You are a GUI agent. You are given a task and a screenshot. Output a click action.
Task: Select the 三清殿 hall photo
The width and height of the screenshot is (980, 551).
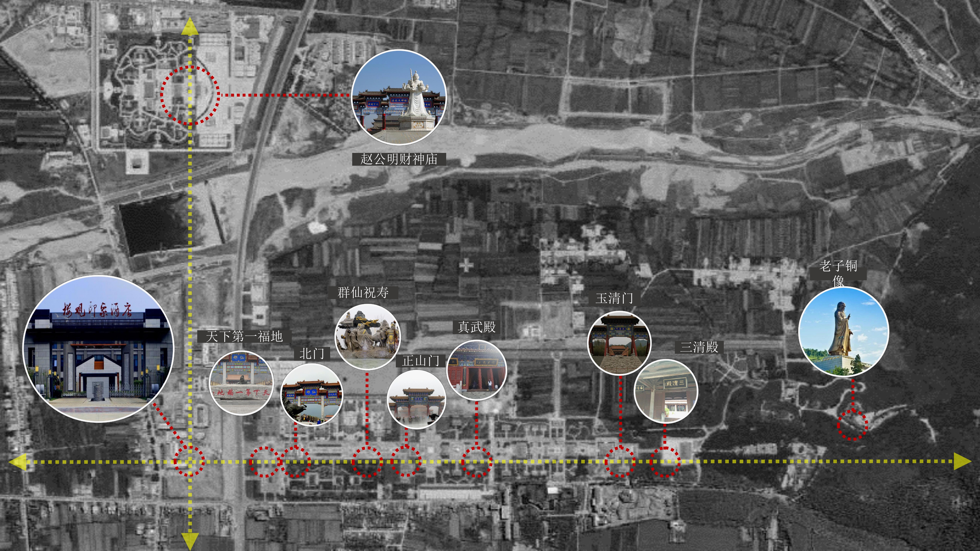pos(666,391)
